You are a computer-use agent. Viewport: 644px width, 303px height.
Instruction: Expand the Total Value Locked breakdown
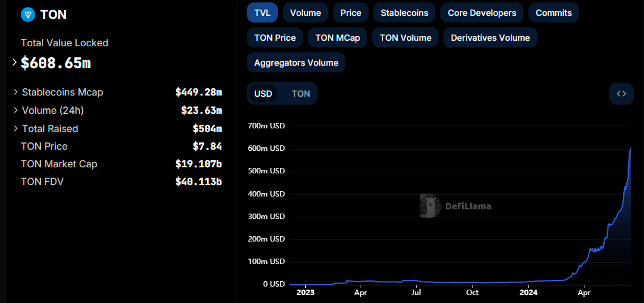tap(15, 63)
